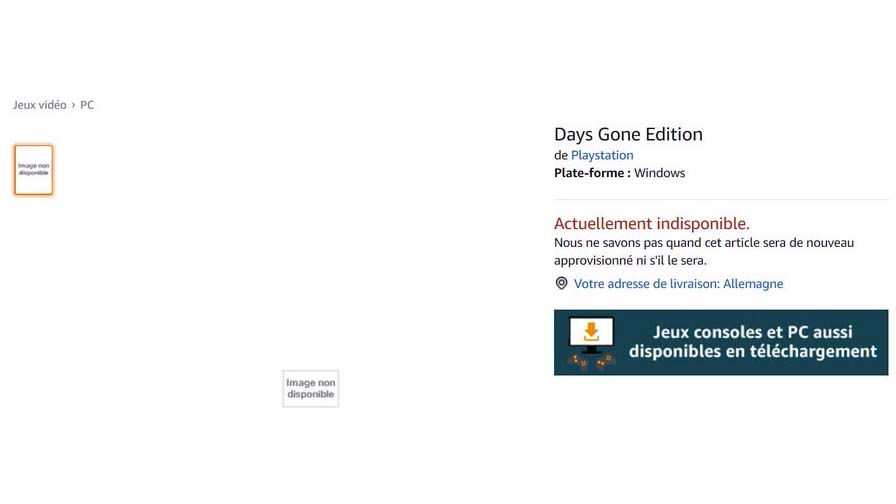Click the 'Nous ne savons pas quand' restock notice

tap(703, 251)
